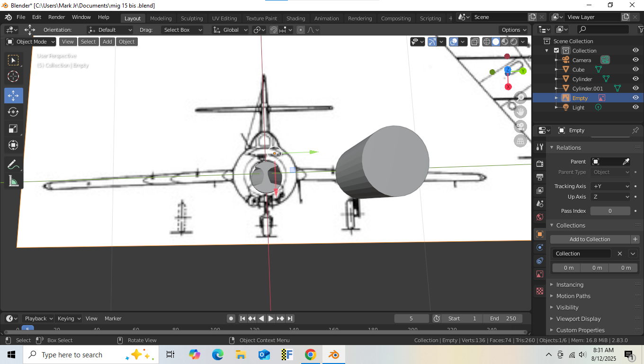This screenshot has width=644, height=364.
Task: Choose the Annotate pencil tool
Action: pyautogui.click(x=13, y=165)
